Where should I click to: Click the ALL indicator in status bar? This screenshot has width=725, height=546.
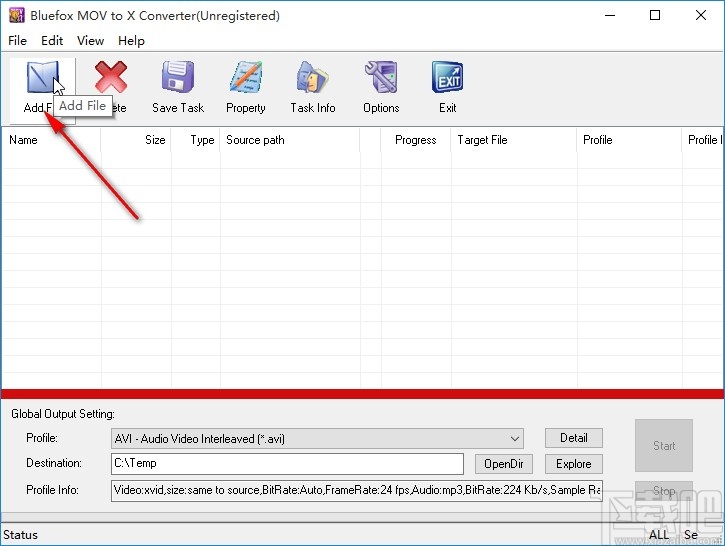658,535
